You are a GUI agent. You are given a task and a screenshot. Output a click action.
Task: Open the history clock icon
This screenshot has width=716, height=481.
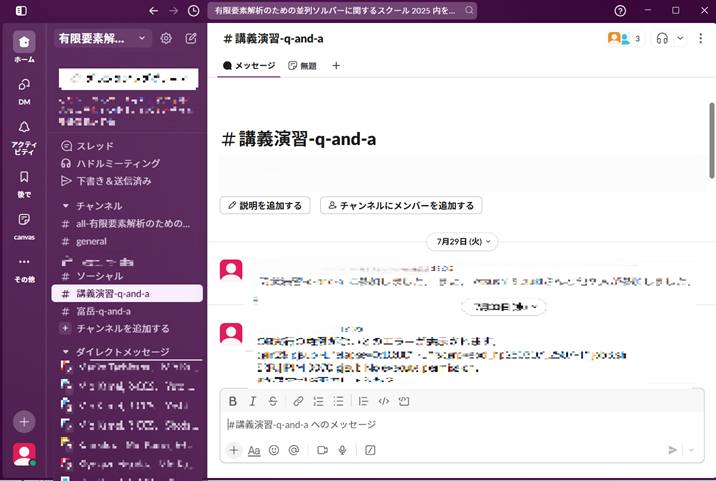(x=193, y=10)
